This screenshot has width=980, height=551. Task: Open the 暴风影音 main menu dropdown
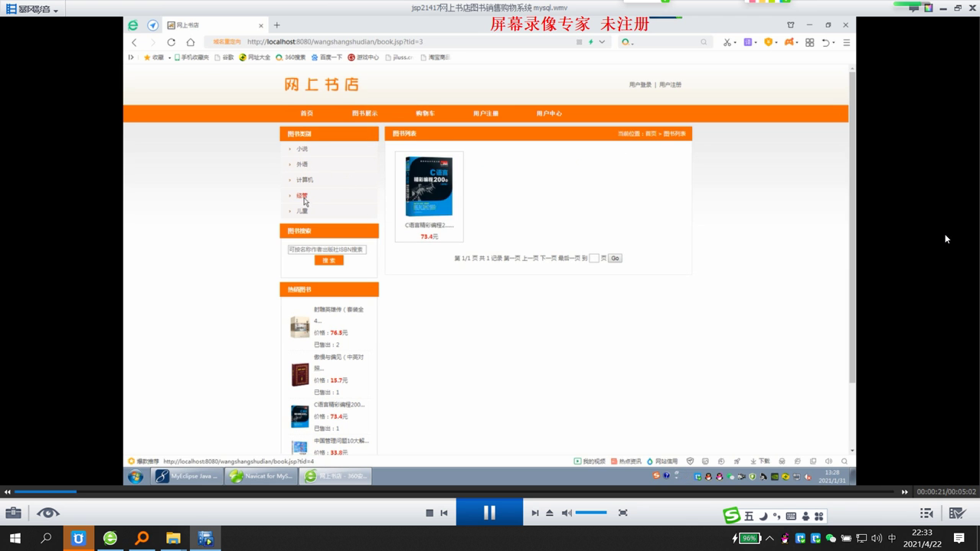coord(32,9)
